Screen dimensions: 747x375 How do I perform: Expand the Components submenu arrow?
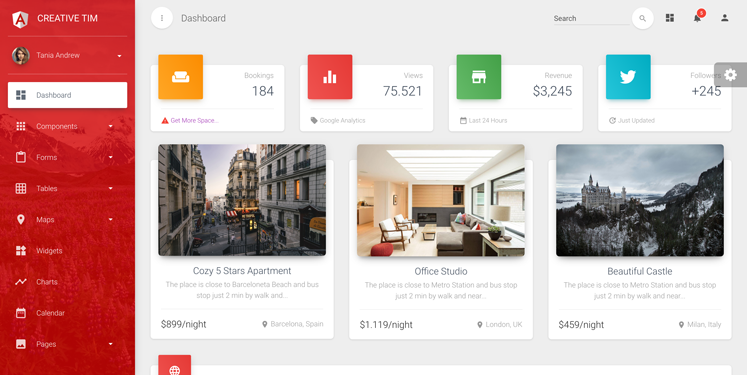click(x=111, y=126)
